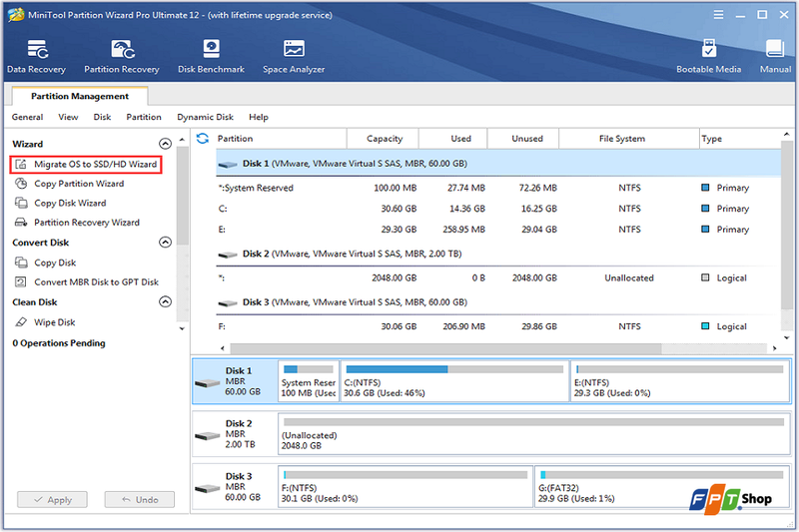Open the Disk menu
This screenshot has height=532, width=799.
(x=102, y=117)
